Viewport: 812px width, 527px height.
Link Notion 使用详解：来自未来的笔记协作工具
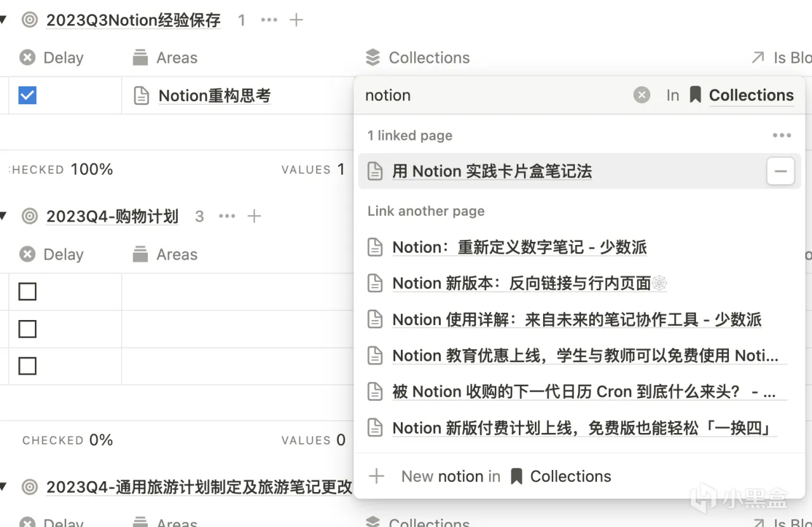click(x=577, y=319)
